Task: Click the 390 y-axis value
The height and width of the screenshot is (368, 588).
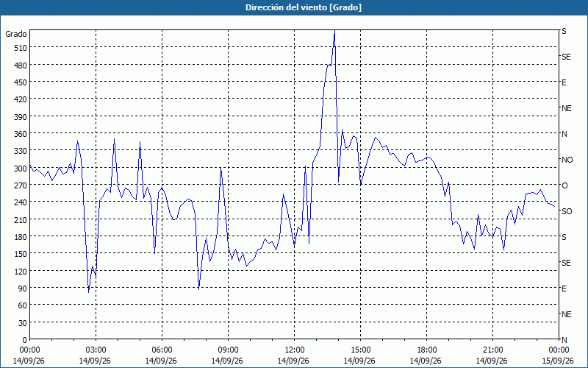Action: coord(21,117)
